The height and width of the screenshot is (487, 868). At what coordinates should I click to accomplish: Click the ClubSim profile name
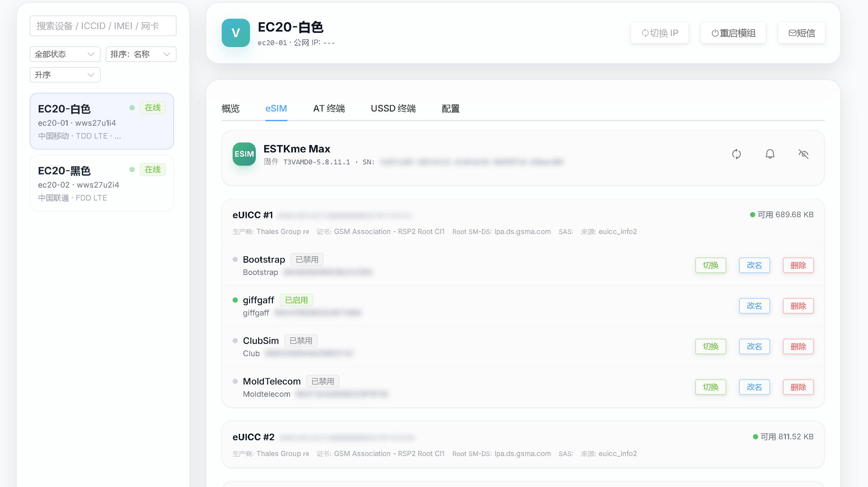pos(261,341)
